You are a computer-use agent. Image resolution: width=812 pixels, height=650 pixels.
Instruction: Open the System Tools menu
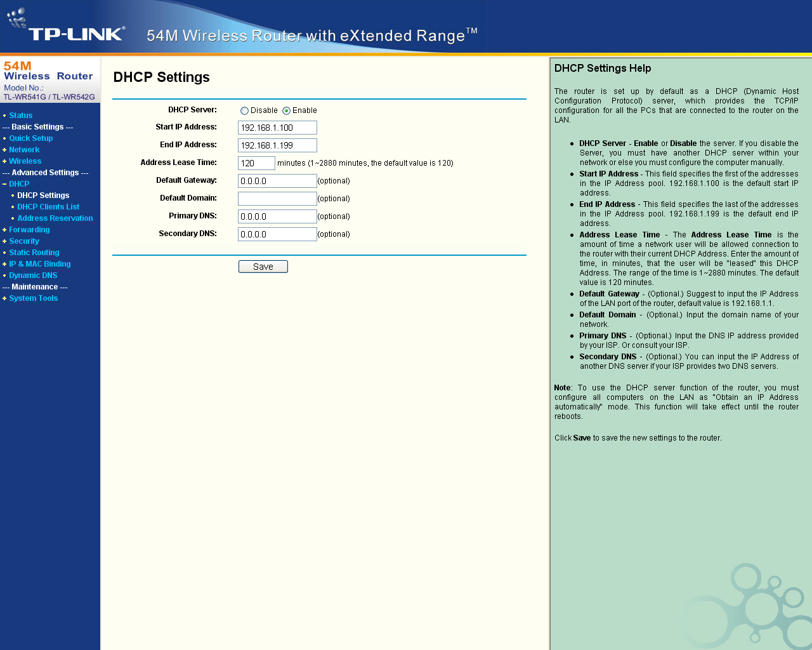click(34, 298)
